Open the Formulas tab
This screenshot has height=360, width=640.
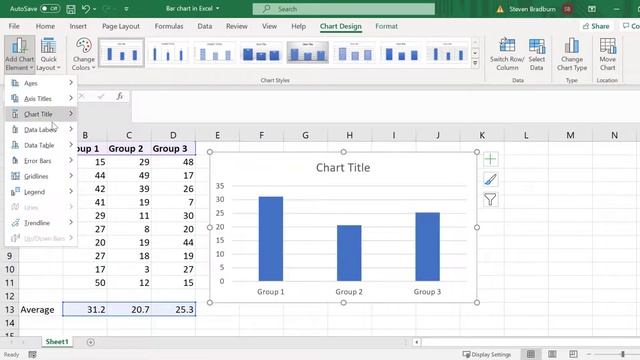point(169,26)
